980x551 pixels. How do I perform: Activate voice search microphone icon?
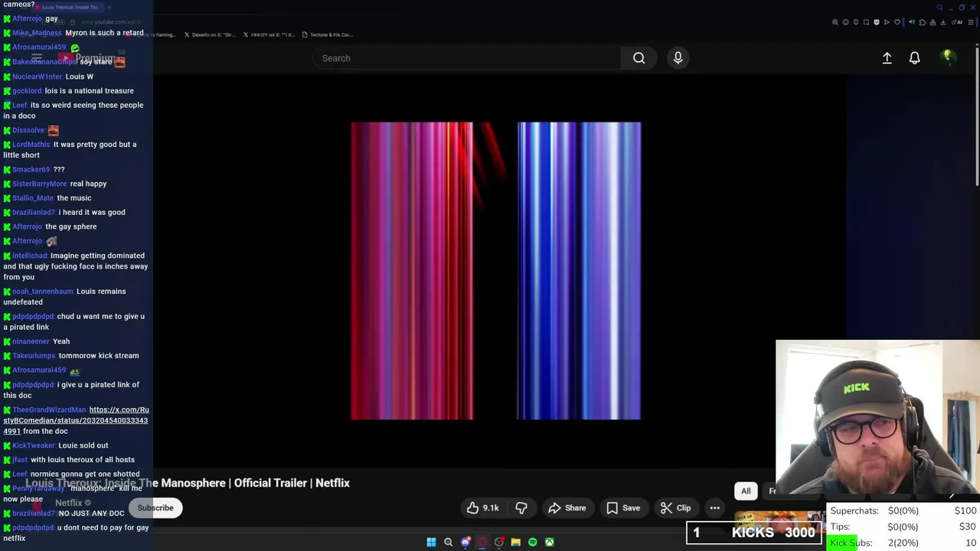[678, 58]
